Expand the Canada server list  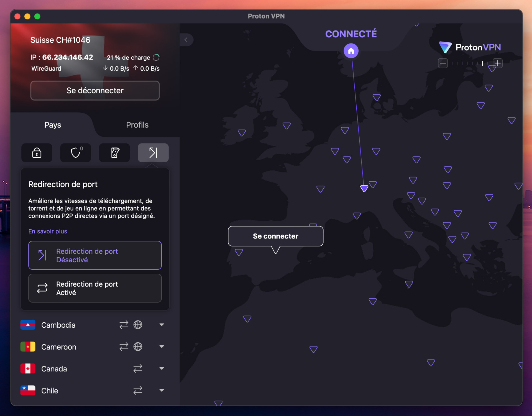(162, 368)
